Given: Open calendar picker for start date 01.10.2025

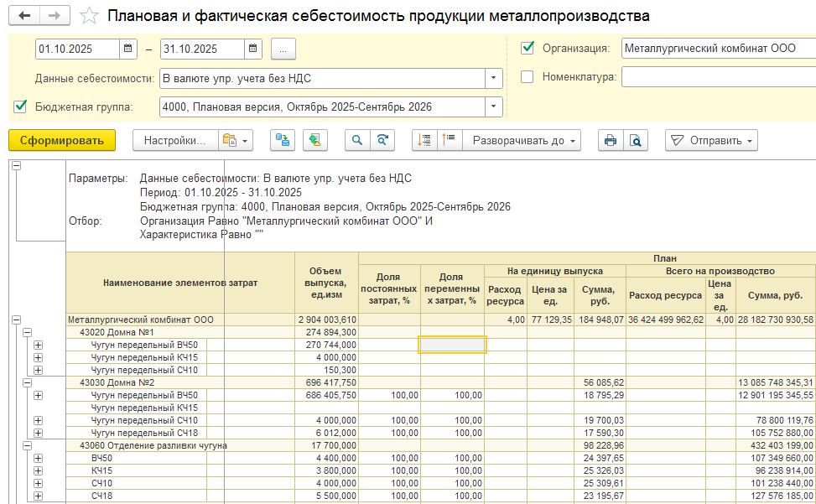Looking at the screenshot, I should coord(127,49).
